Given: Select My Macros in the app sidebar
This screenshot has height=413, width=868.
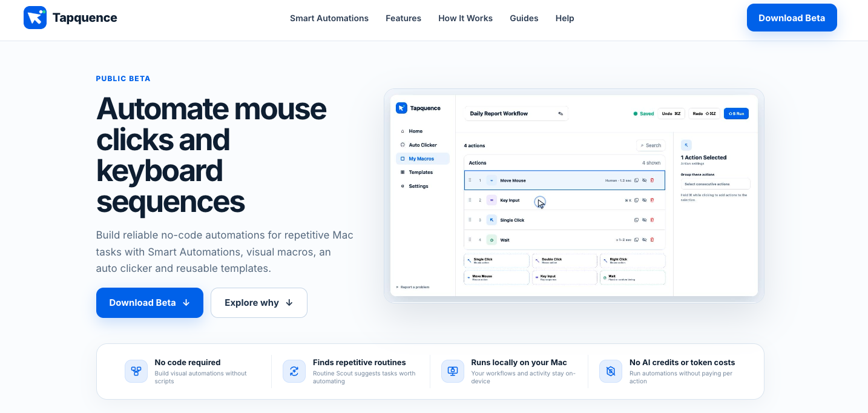Looking at the screenshot, I should pyautogui.click(x=422, y=159).
